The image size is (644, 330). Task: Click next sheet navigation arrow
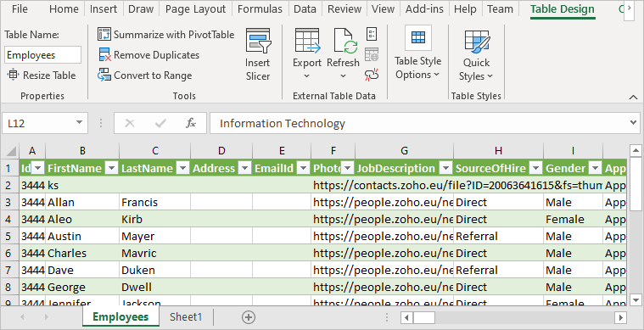click(47, 317)
